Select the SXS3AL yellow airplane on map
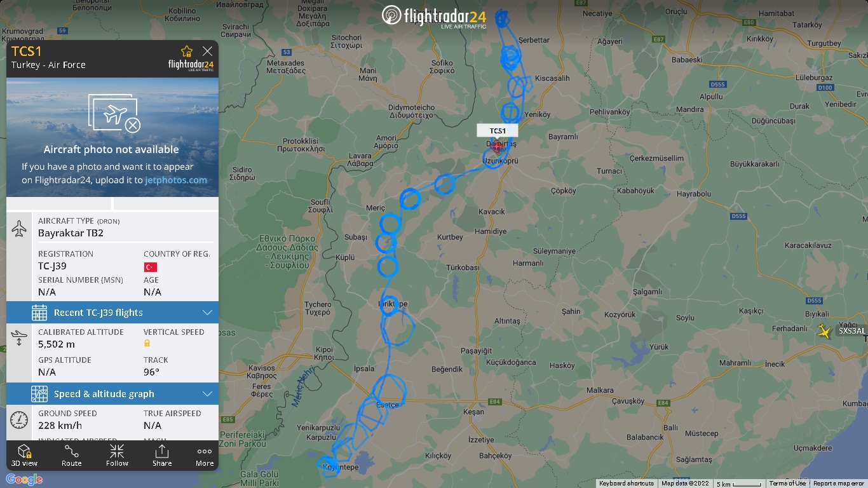 (824, 330)
